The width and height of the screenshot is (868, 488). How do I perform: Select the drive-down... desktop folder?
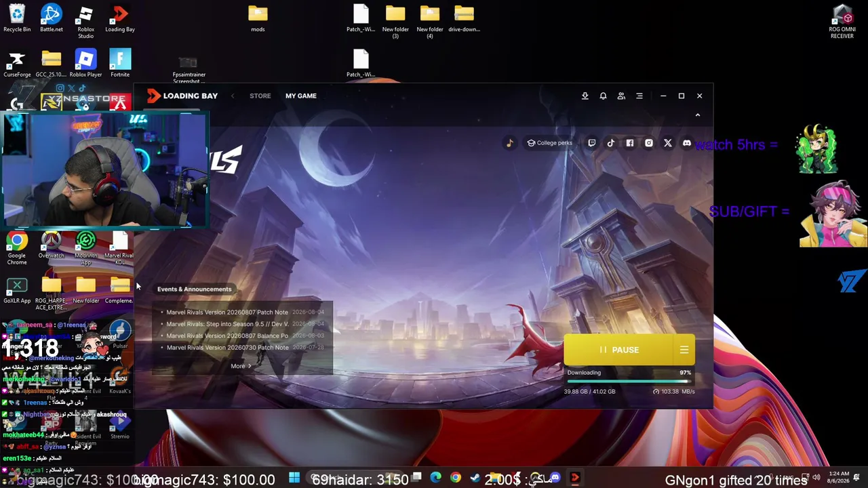click(464, 18)
